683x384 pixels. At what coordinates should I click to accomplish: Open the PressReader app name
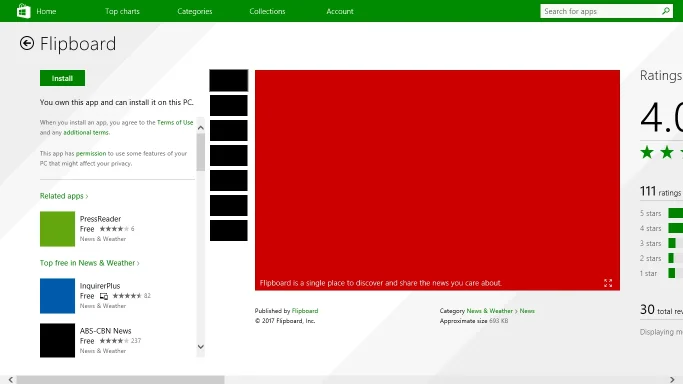pyautogui.click(x=100, y=219)
